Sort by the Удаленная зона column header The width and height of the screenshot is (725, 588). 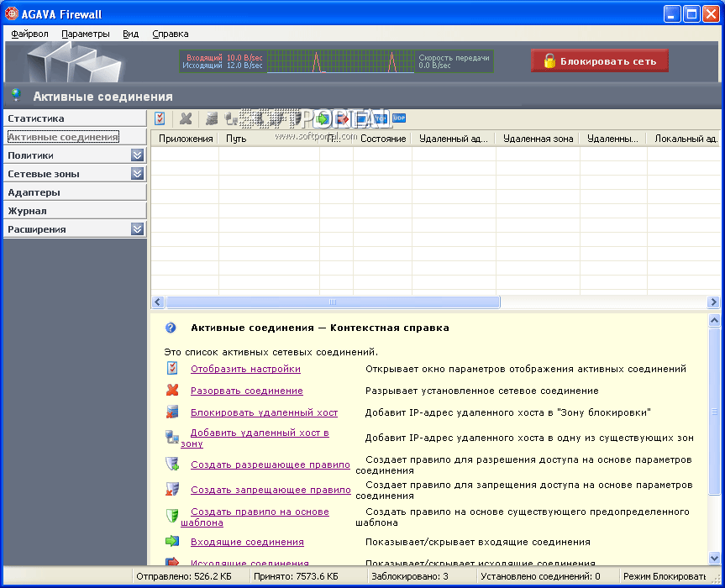(x=538, y=139)
